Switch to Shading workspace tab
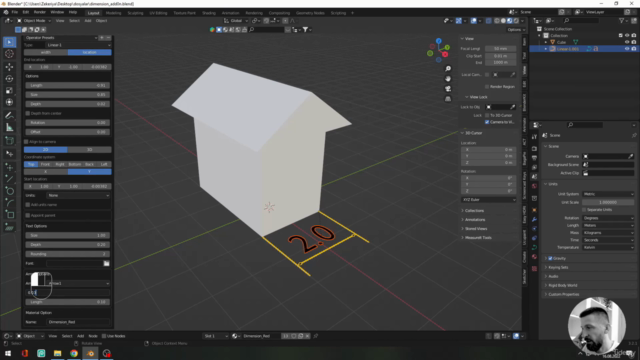The image size is (640, 360). pos(209,13)
